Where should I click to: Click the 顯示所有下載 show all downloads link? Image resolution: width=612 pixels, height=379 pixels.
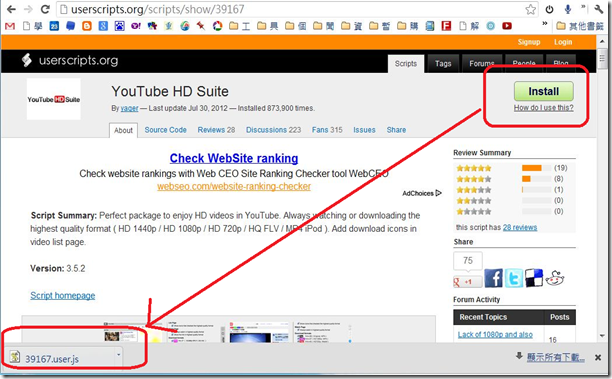(x=556, y=357)
